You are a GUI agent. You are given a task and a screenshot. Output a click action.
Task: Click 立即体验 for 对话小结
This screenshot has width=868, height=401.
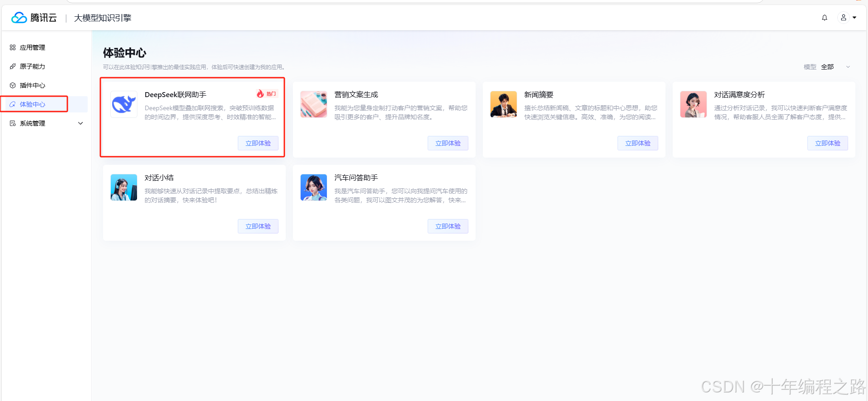pos(258,226)
